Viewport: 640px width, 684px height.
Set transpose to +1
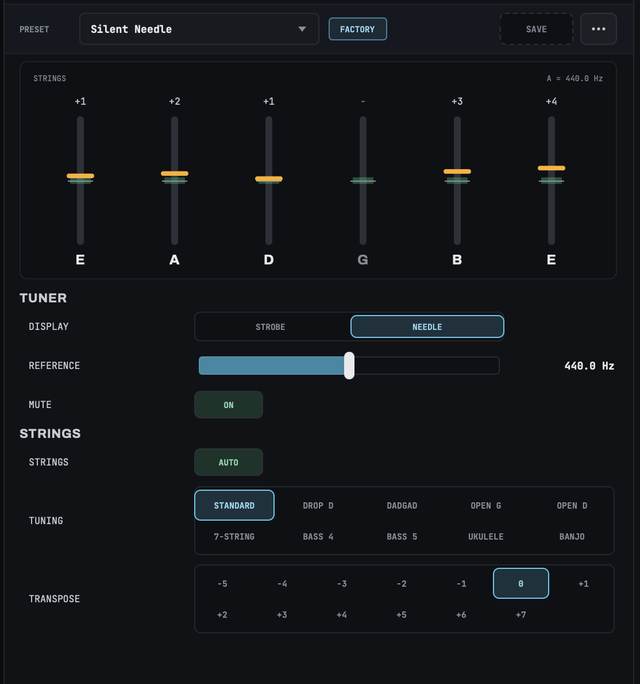[583, 584]
